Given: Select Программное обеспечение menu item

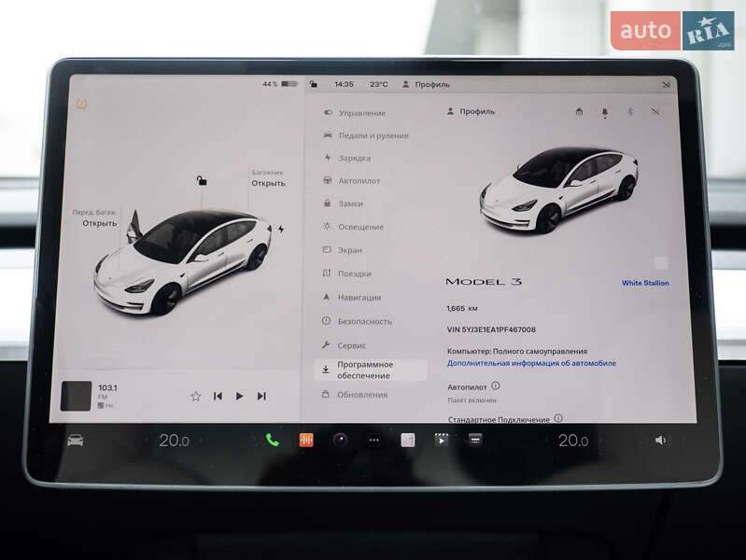Looking at the screenshot, I should 371,370.
